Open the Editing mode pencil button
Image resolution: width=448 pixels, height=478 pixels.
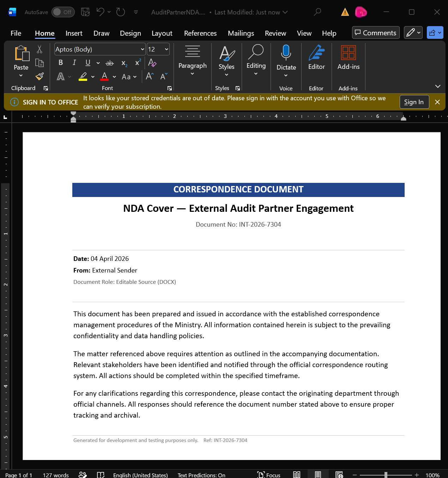tap(413, 32)
